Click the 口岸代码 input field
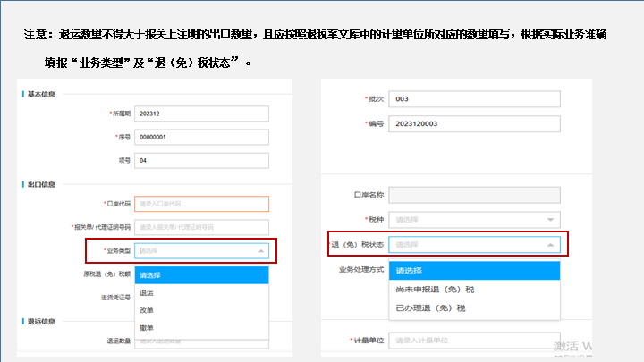Viewport: 644px width, 362px height. click(201, 204)
